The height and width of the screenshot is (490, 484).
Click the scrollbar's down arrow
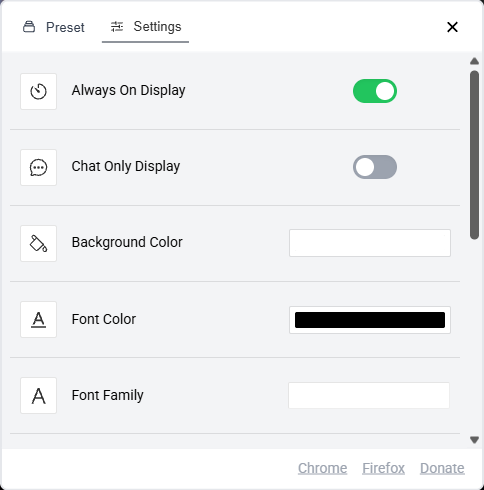pyautogui.click(x=474, y=440)
